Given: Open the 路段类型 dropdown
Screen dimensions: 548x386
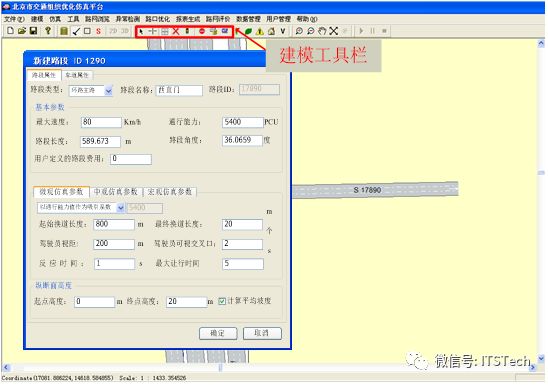Looking at the screenshot, I should (x=109, y=91).
